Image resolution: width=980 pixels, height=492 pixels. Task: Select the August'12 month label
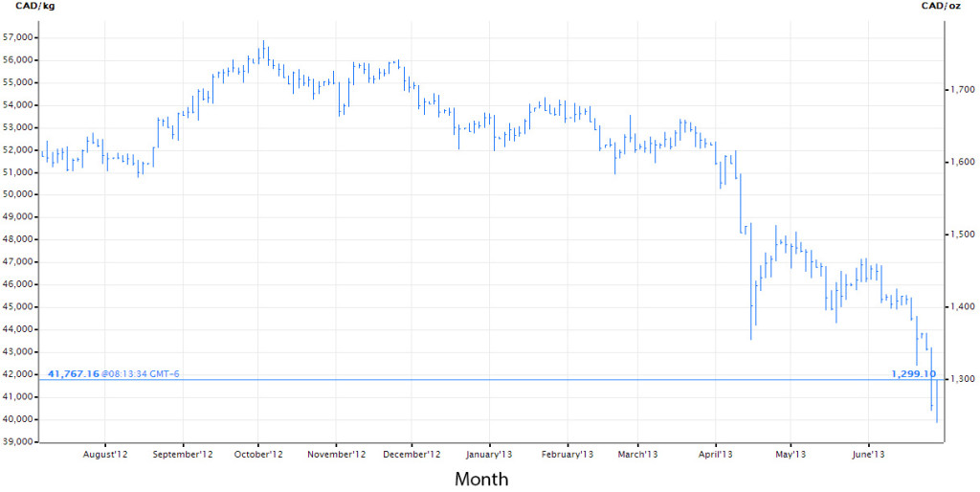click(105, 455)
